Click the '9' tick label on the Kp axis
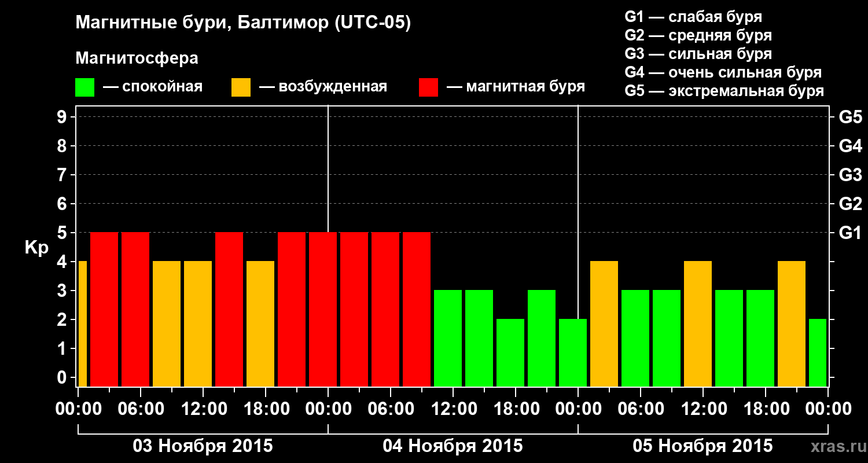Viewport: 868px width, 463px height. click(63, 117)
